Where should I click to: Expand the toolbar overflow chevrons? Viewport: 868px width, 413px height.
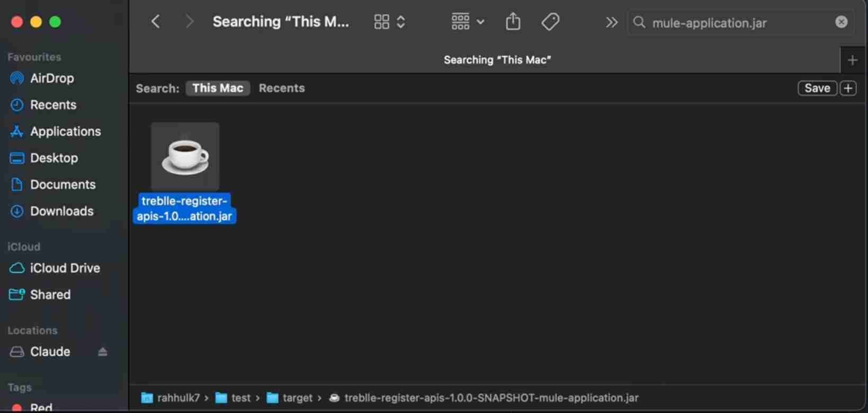pyautogui.click(x=611, y=22)
